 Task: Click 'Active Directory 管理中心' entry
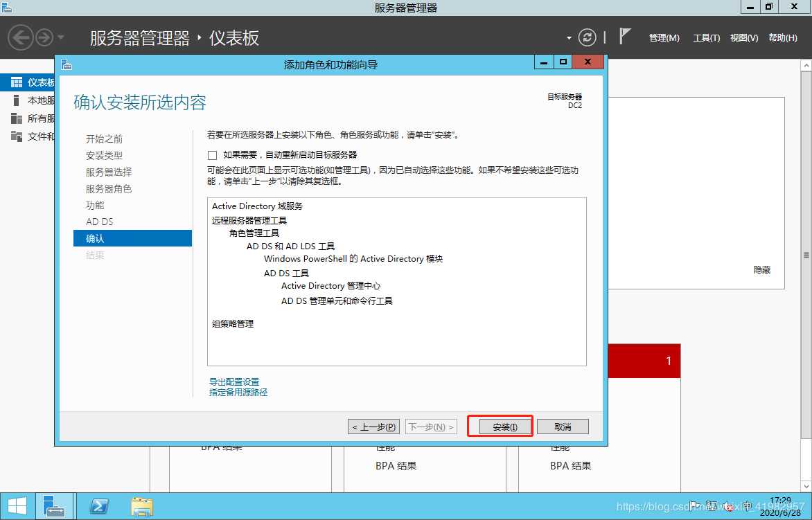331,285
